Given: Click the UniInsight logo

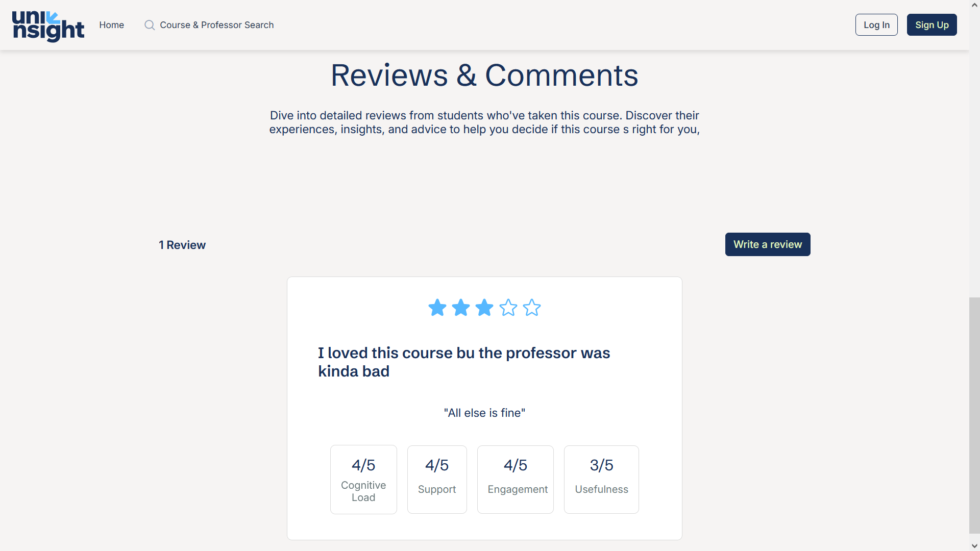Looking at the screenshot, I should click(x=48, y=26).
